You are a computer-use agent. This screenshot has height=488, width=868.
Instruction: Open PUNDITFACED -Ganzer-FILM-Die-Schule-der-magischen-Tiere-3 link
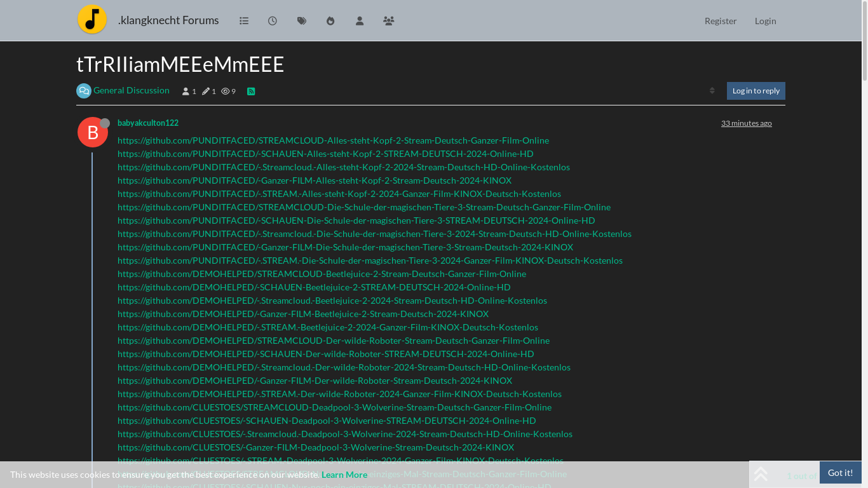345,247
